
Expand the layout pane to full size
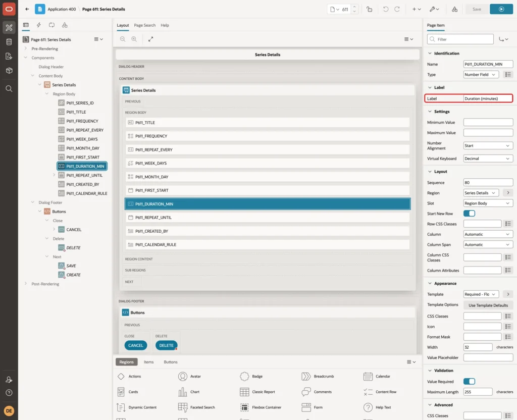pos(150,39)
